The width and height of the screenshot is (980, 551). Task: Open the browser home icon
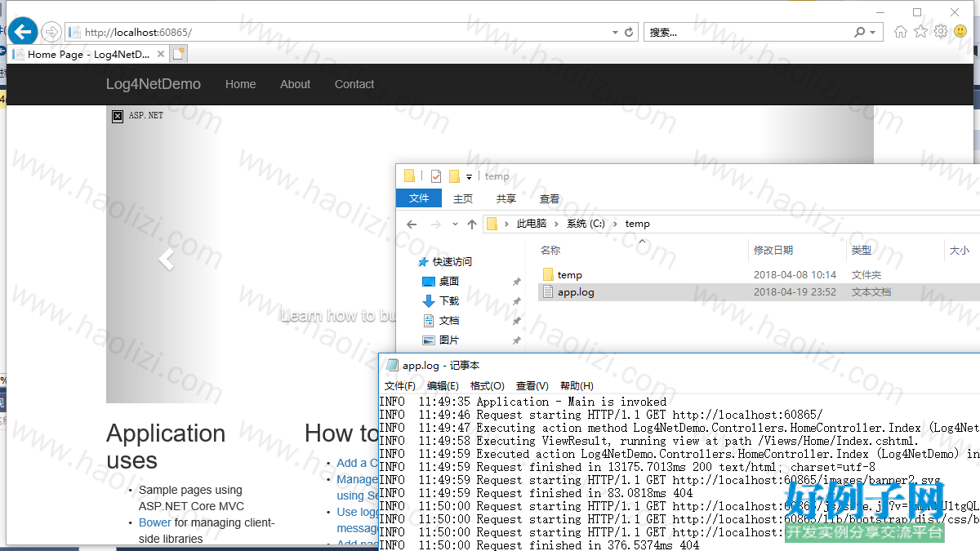(x=901, y=32)
